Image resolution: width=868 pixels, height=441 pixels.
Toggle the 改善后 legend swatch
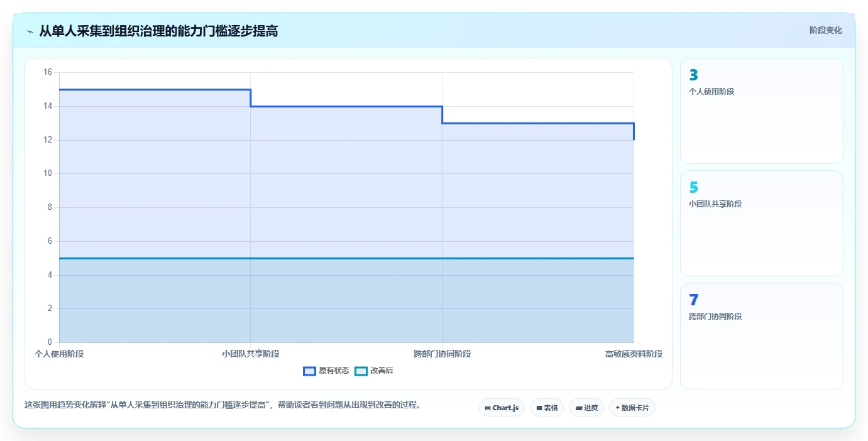pos(361,371)
